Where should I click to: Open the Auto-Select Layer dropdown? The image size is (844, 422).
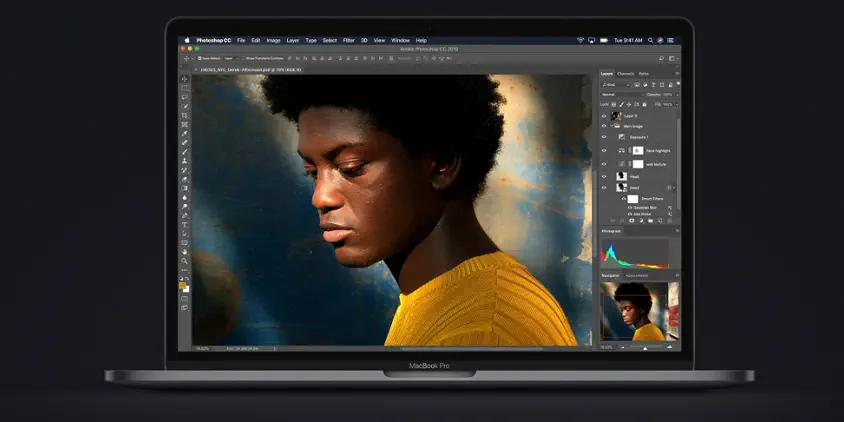(x=227, y=58)
